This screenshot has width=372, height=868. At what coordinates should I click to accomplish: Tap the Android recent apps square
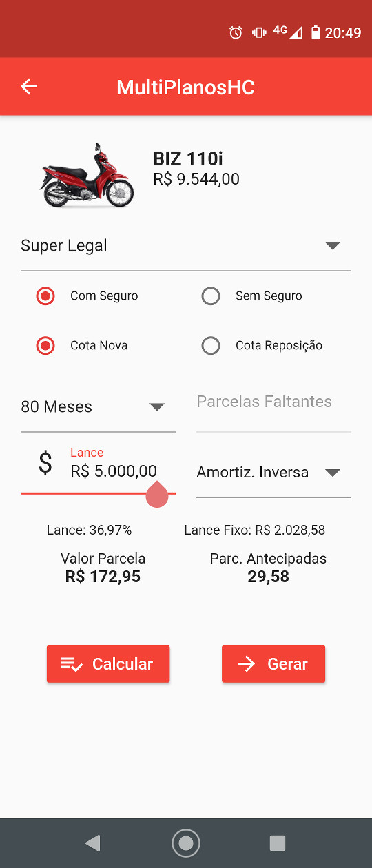click(278, 843)
